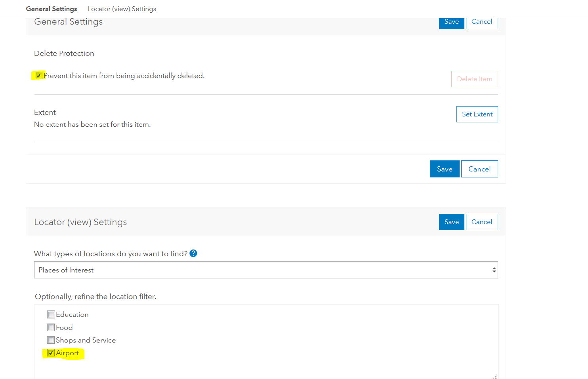The width and height of the screenshot is (588, 379).
Task: Cancel the Locator (view) Settings changes
Action: tap(481, 222)
